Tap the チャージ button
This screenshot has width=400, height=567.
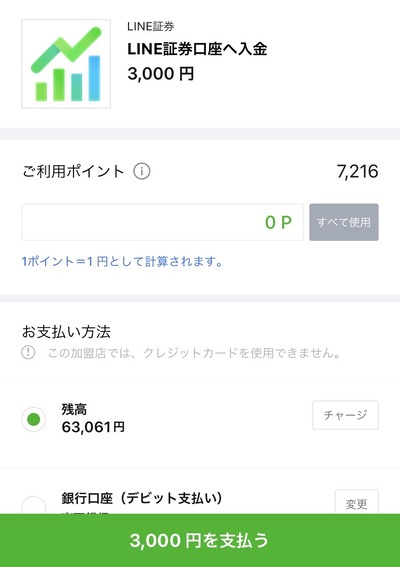coord(345,415)
